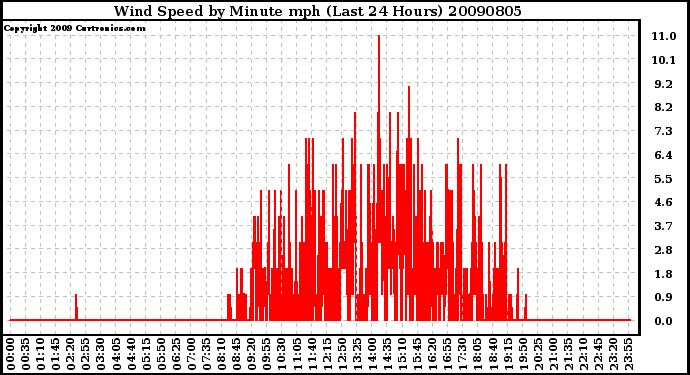Click the x-axis time label 04:40

coord(131,354)
